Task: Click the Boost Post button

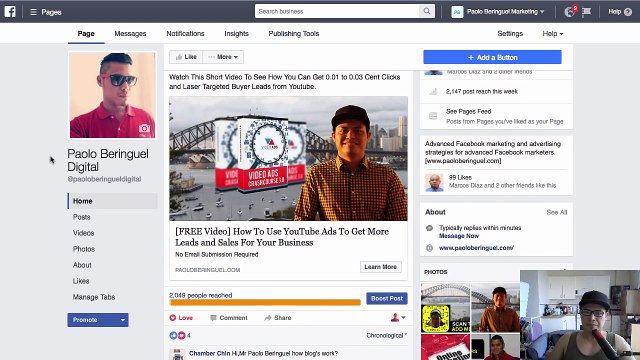Action: (387, 298)
